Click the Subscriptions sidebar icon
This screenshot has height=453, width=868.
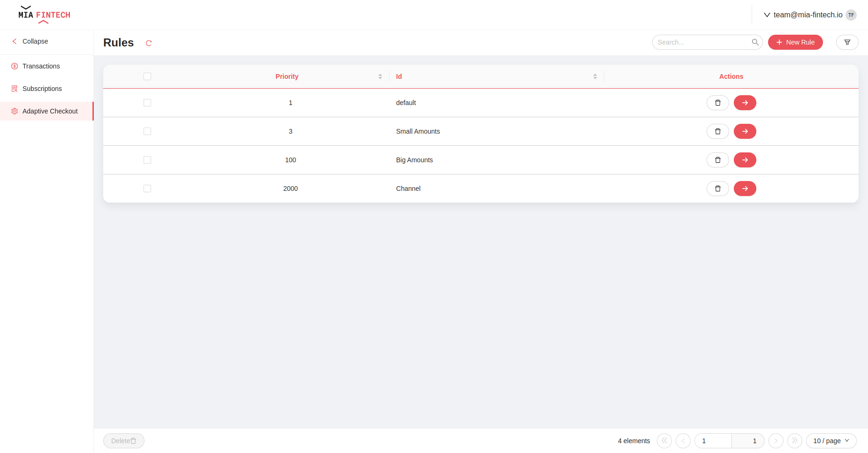15,89
